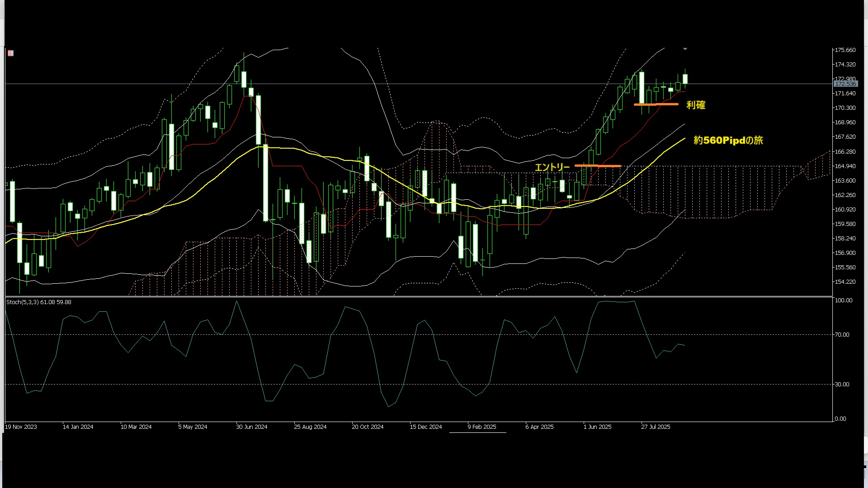The height and width of the screenshot is (488, 868).
Task: Click the 100.00 stochastic scale value
Action: 843,300
